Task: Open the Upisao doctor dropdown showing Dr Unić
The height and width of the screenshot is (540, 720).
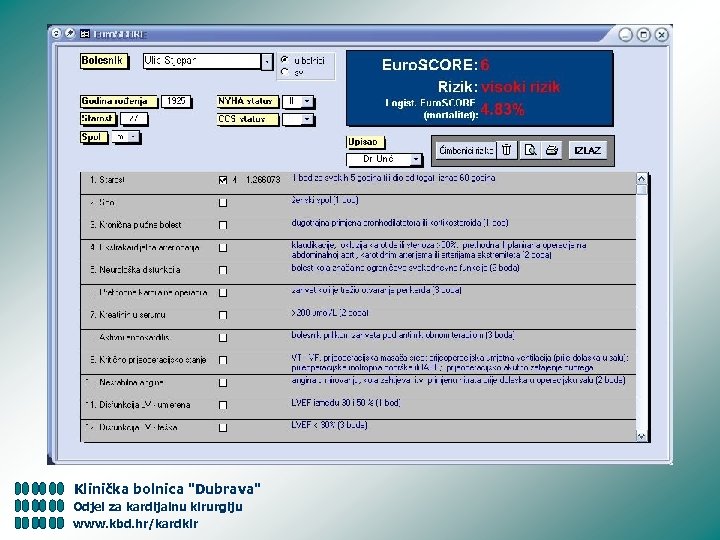Action: [416, 159]
